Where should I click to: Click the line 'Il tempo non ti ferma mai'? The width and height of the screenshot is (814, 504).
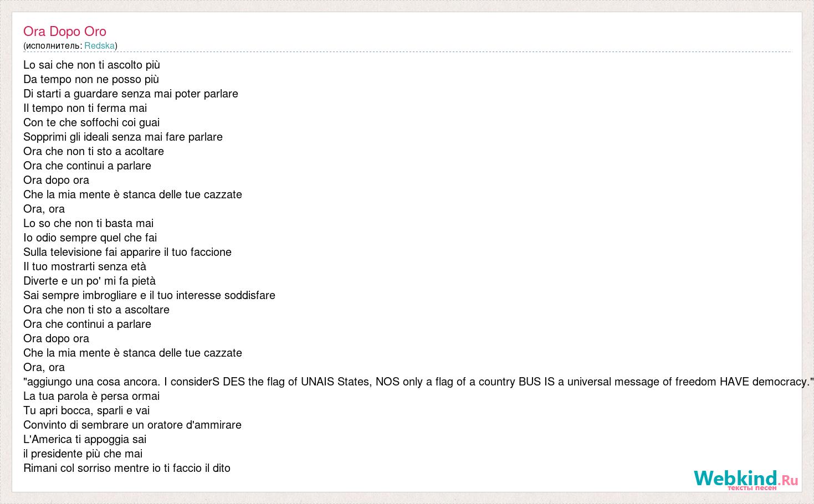[x=85, y=109]
